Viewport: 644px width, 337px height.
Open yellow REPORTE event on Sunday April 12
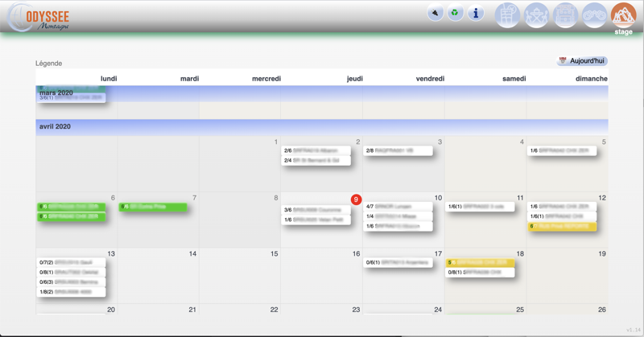(562, 226)
